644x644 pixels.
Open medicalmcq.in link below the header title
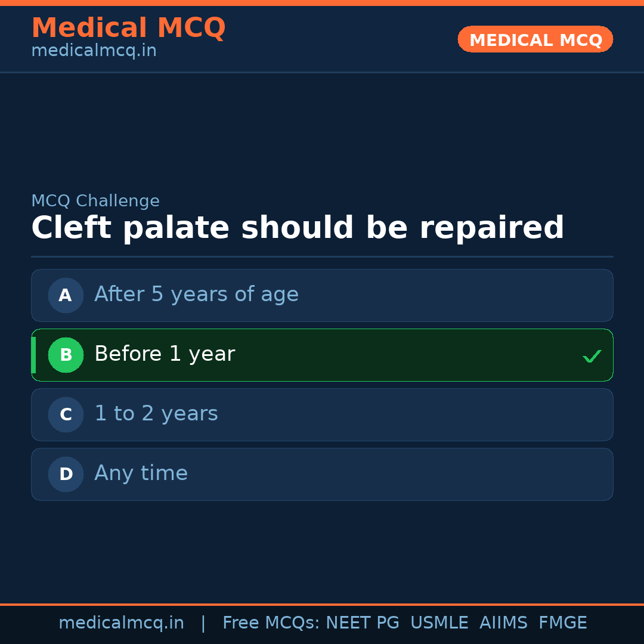coord(94,51)
